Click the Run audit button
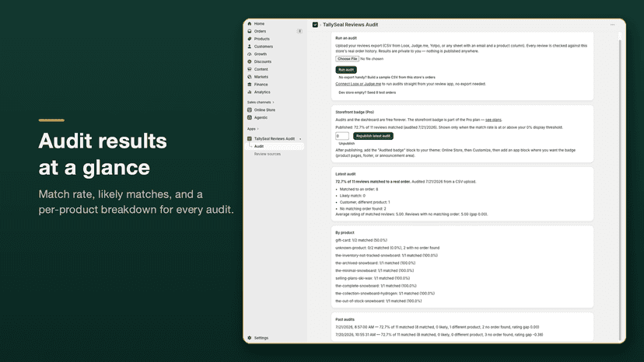This screenshot has height=362, width=644. click(x=346, y=70)
